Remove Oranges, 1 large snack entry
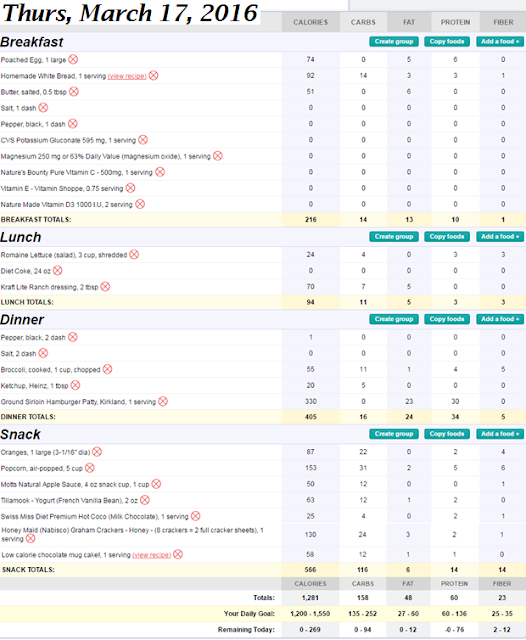Screen dimensions: 526x640 (97, 452)
